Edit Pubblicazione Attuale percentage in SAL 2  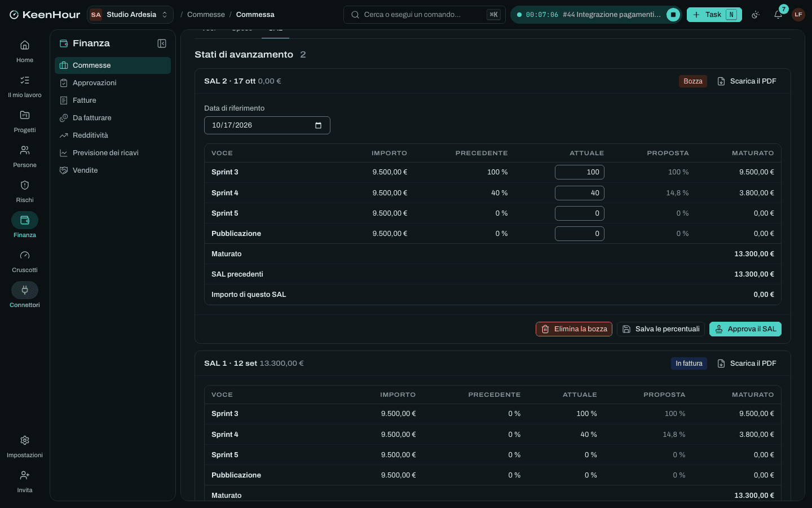click(x=580, y=234)
